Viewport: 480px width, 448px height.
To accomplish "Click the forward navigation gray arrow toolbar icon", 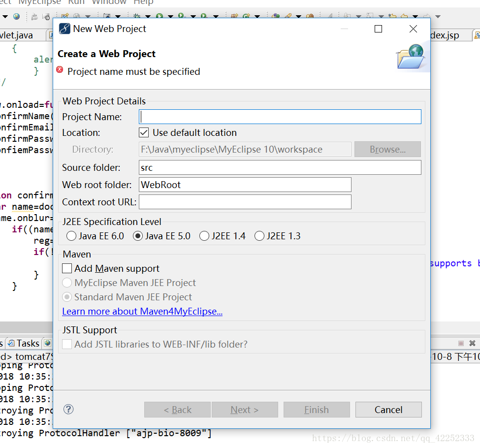I will tap(427, 16).
